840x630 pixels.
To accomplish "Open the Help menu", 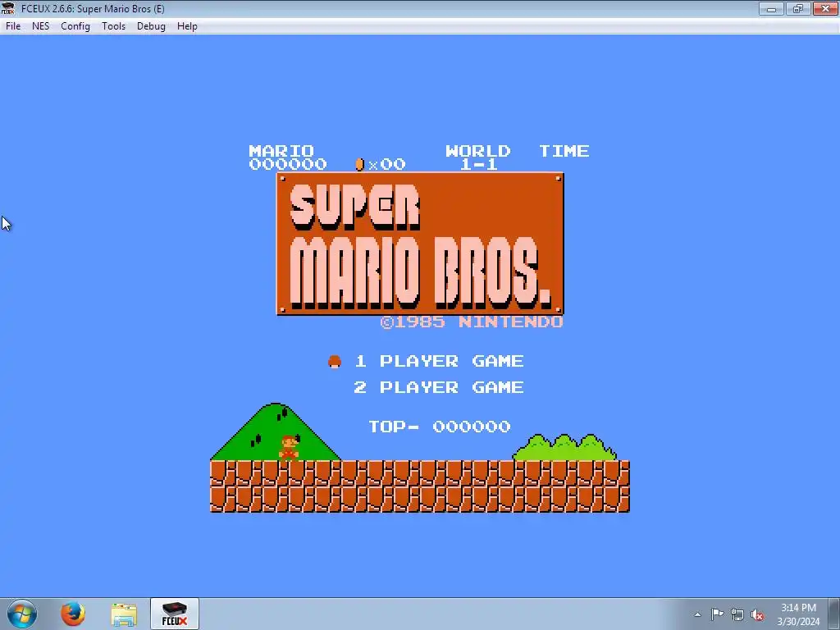I will [187, 25].
